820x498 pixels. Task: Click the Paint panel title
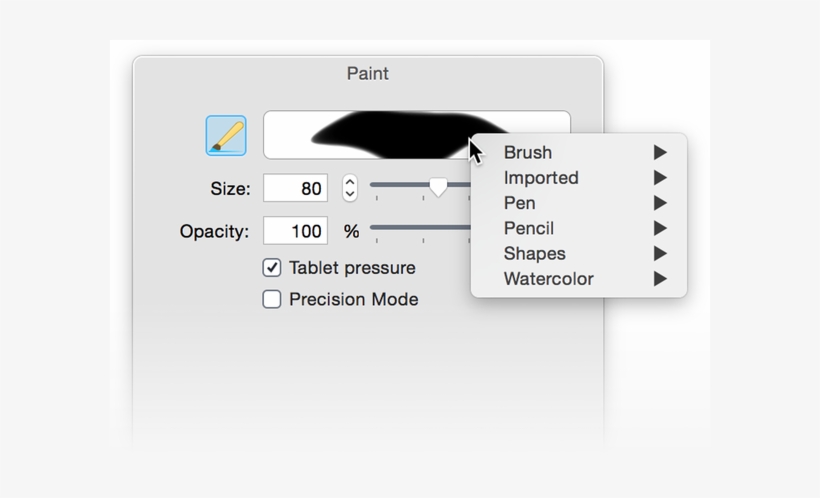point(367,74)
